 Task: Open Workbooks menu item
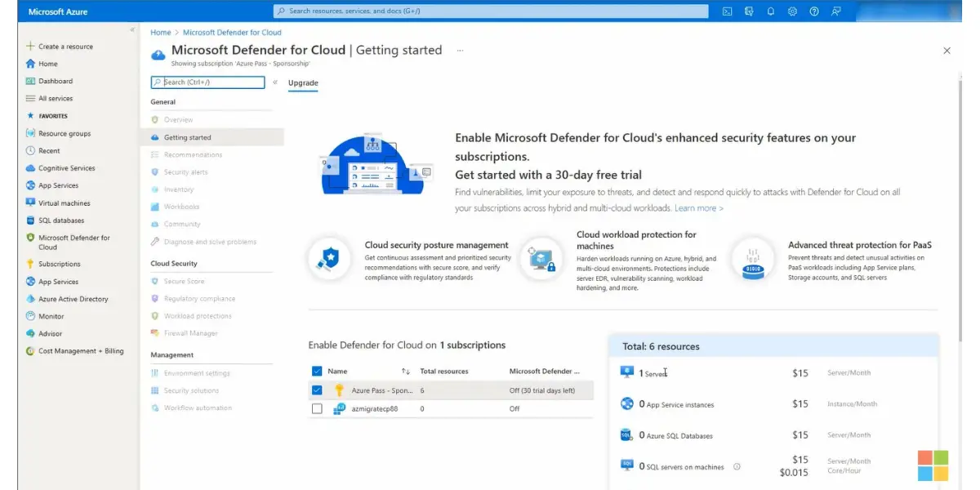click(x=181, y=207)
